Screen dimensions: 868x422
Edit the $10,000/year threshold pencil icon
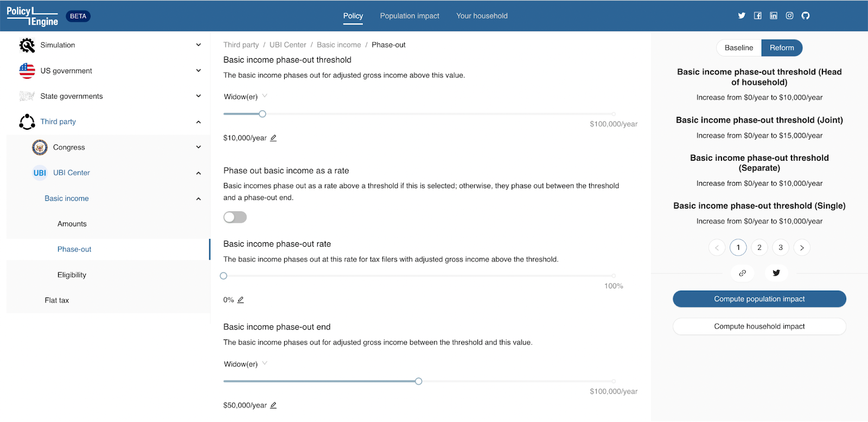click(273, 138)
